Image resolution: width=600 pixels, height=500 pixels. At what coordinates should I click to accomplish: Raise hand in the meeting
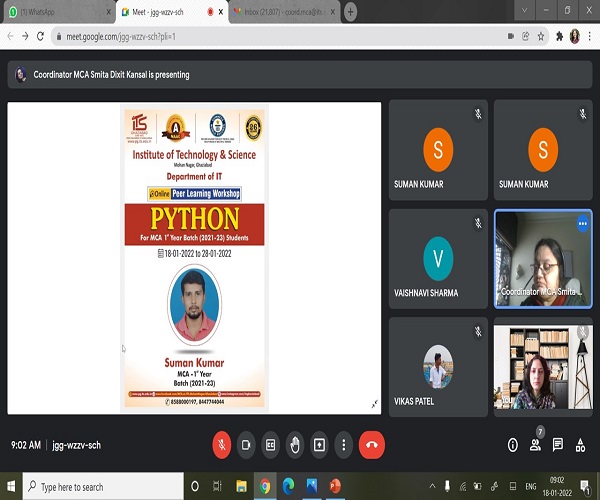[x=295, y=445]
